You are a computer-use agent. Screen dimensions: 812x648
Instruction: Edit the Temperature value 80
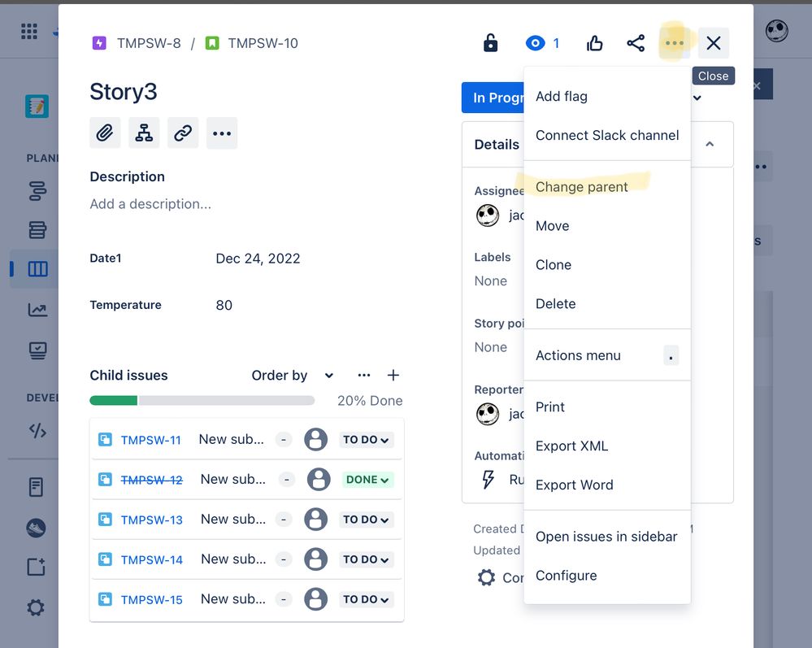[224, 305]
